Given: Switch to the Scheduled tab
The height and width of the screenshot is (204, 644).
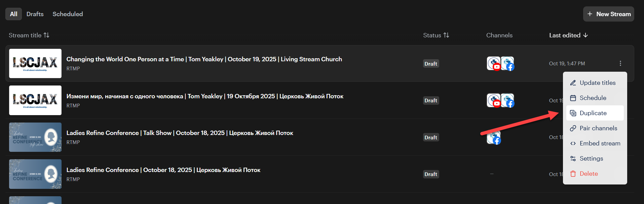Looking at the screenshot, I should pyautogui.click(x=68, y=14).
